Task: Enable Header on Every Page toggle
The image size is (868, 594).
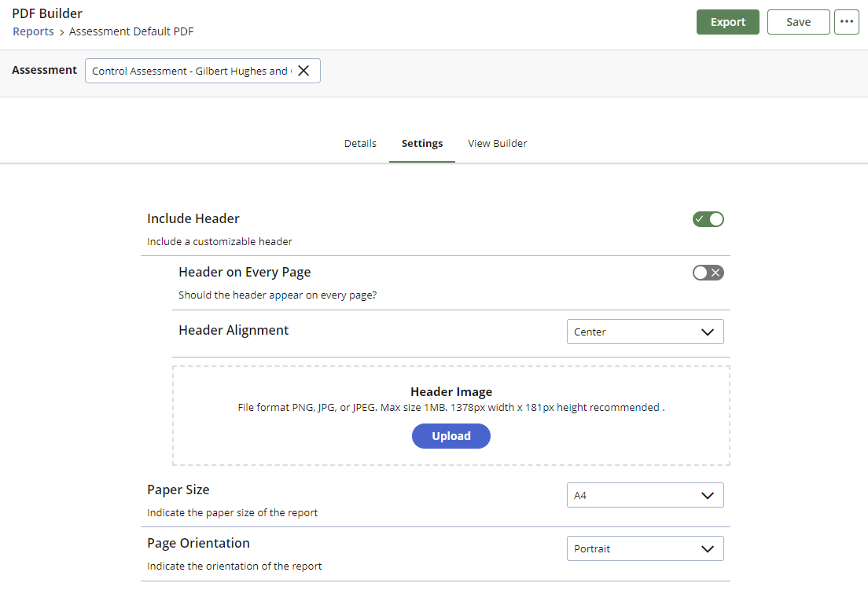Action: point(708,273)
